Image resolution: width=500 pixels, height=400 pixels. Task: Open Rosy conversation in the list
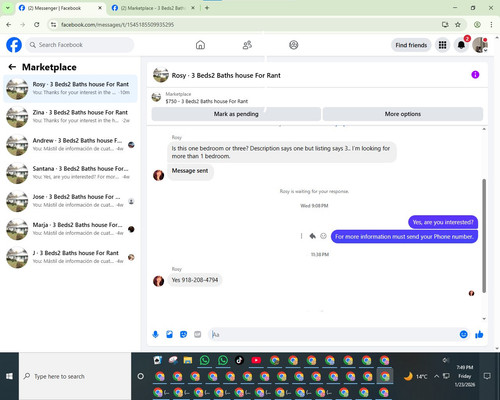coord(70,89)
